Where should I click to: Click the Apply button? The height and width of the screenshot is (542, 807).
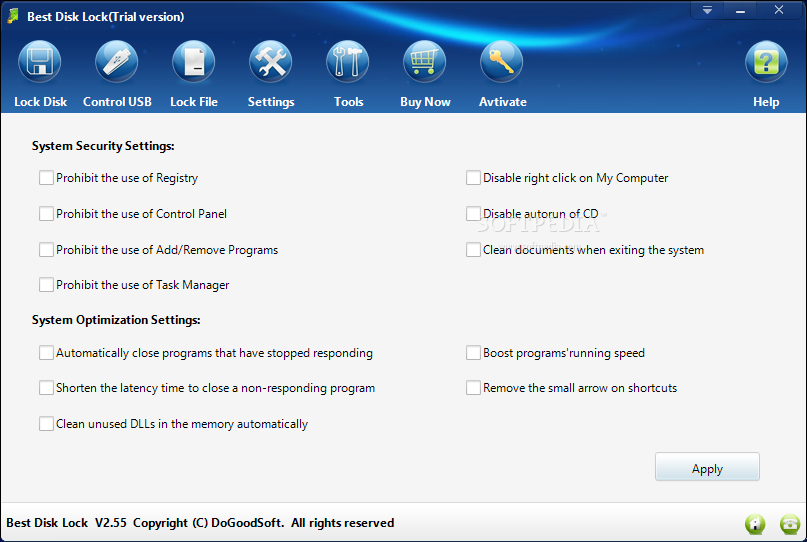point(707,467)
